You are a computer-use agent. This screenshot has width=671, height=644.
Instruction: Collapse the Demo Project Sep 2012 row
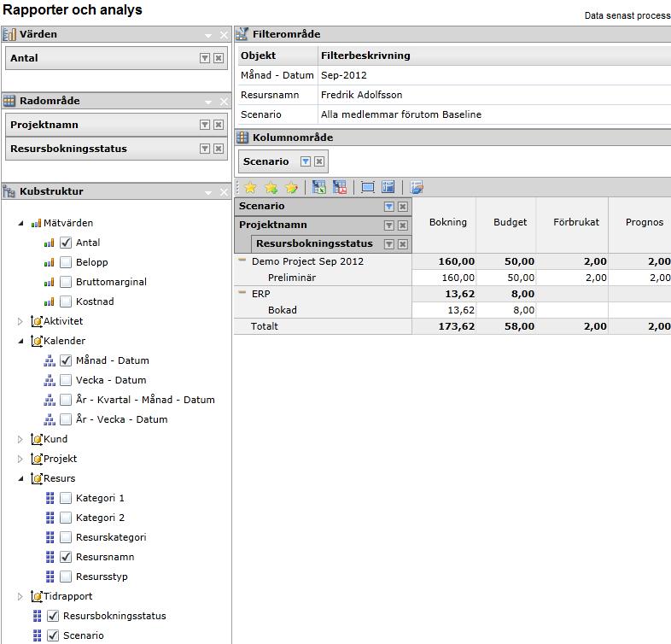pos(242,260)
